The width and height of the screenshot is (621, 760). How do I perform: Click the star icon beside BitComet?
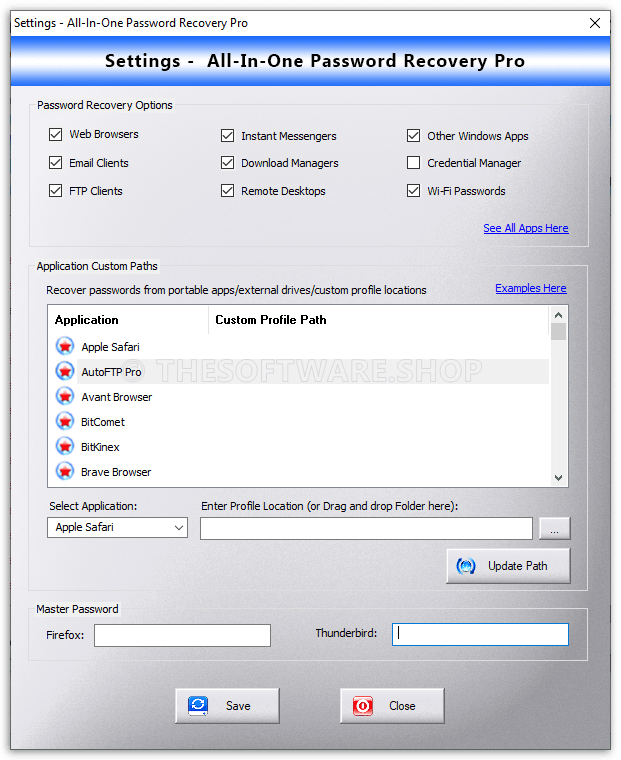click(x=64, y=421)
